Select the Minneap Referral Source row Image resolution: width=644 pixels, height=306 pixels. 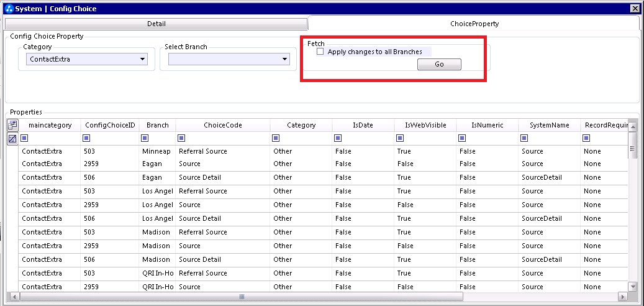(x=323, y=151)
